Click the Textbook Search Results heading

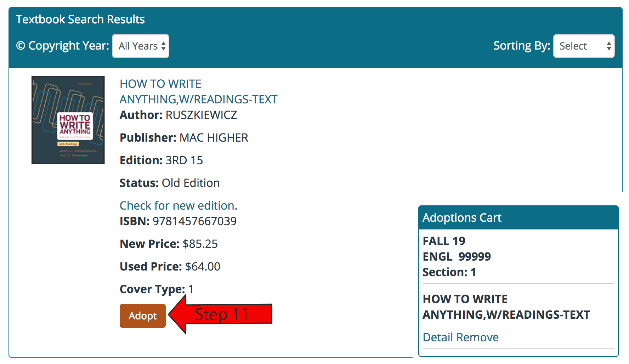point(80,19)
